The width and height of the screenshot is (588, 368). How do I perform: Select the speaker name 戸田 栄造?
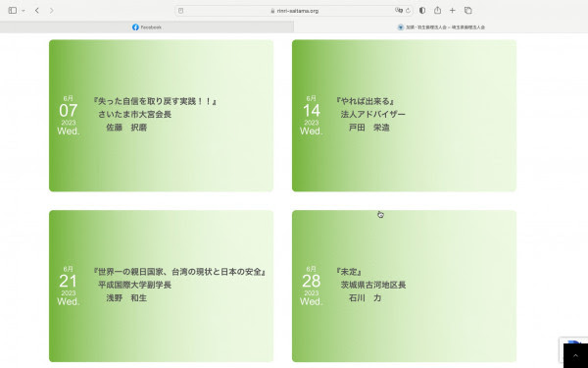(369, 128)
